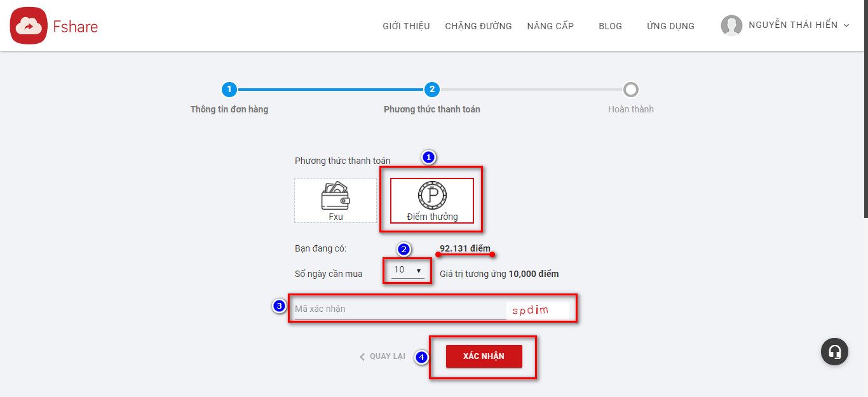Expand the Nguyễn Thái Hiển account menu

(x=799, y=25)
